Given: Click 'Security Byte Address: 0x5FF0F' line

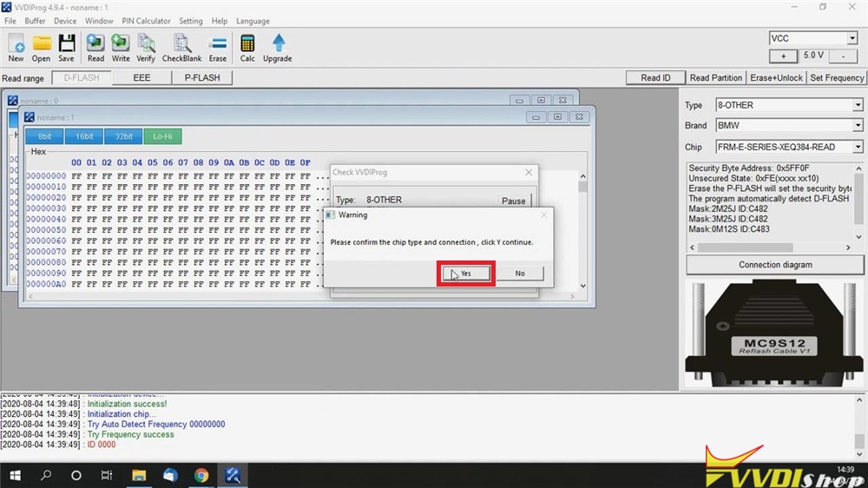Looking at the screenshot, I should [749, 168].
